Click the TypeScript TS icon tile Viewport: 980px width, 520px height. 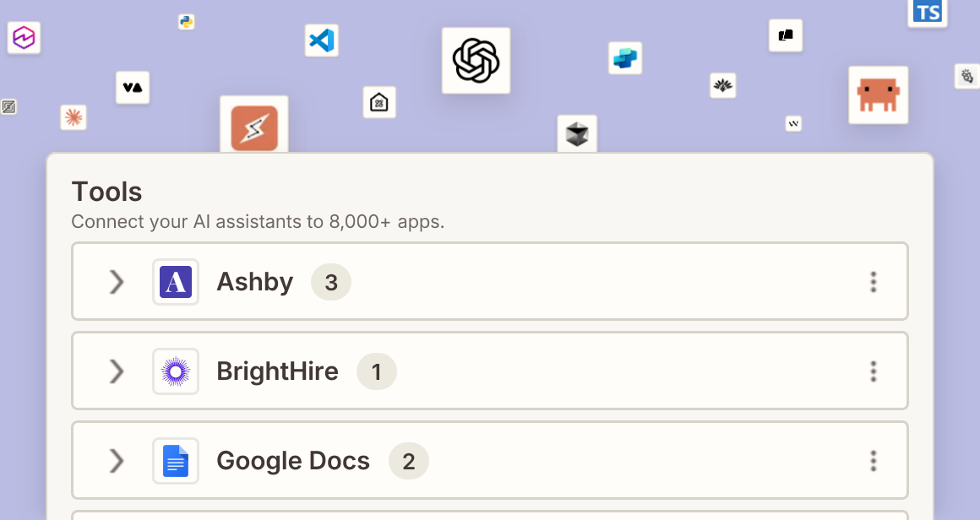[927, 13]
